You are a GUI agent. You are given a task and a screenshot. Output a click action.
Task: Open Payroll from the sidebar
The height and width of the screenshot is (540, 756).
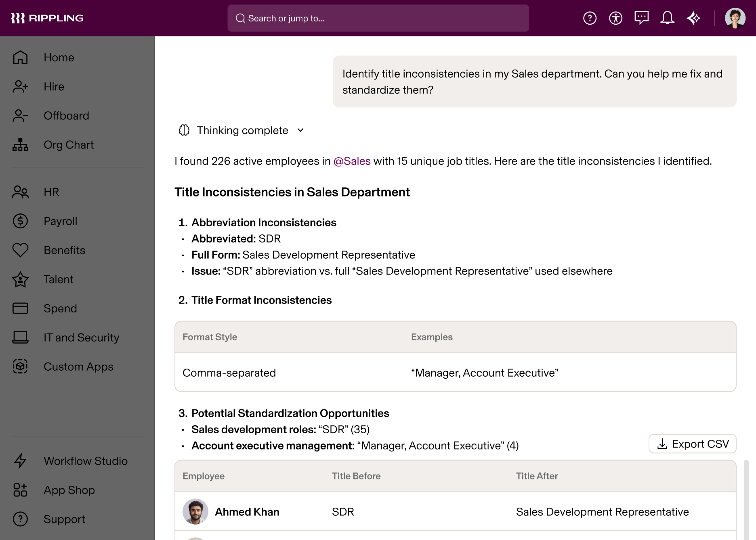click(x=60, y=221)
